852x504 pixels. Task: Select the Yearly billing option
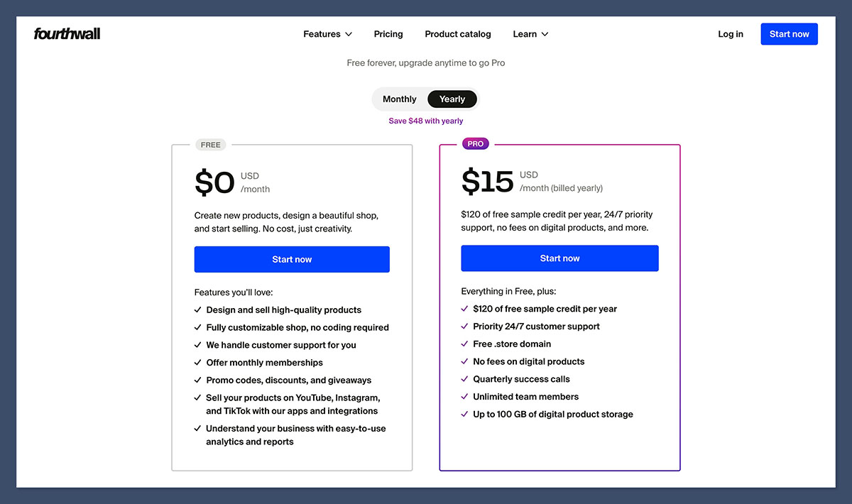point(452,99)
